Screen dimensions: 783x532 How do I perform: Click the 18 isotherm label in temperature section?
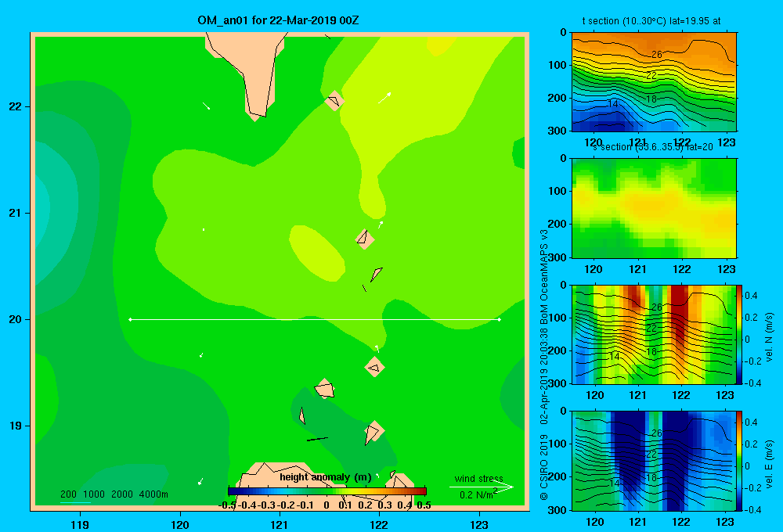pos(651,99)
